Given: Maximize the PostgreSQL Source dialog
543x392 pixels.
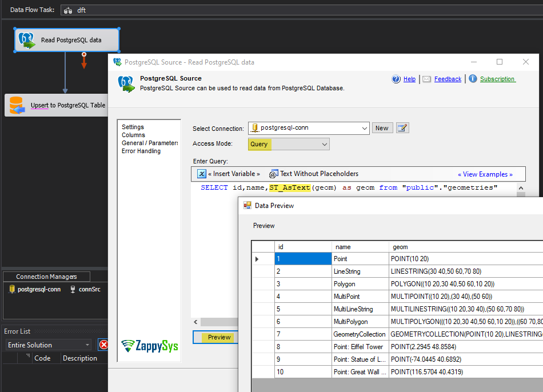Looking at the screenshot, I should click(500, 62).
